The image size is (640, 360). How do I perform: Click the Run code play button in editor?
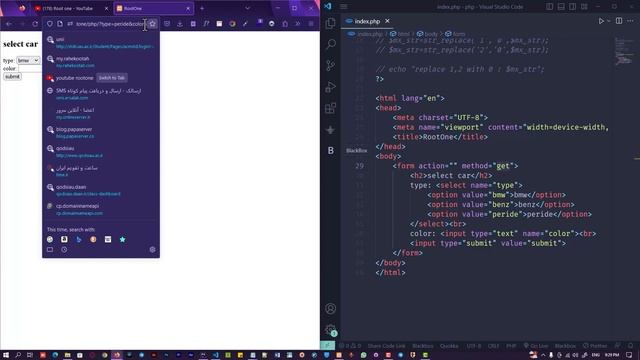[x=601, y=21]
